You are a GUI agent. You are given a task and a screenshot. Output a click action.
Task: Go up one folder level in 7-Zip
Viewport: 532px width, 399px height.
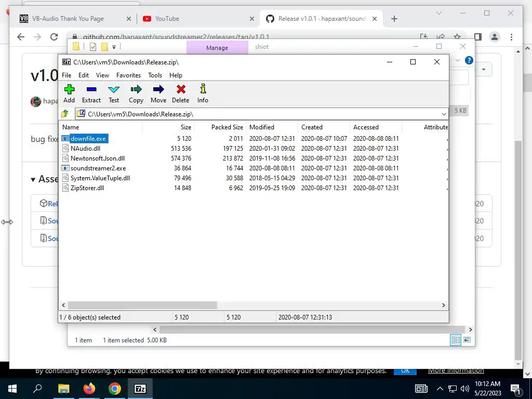coord(65,114)
